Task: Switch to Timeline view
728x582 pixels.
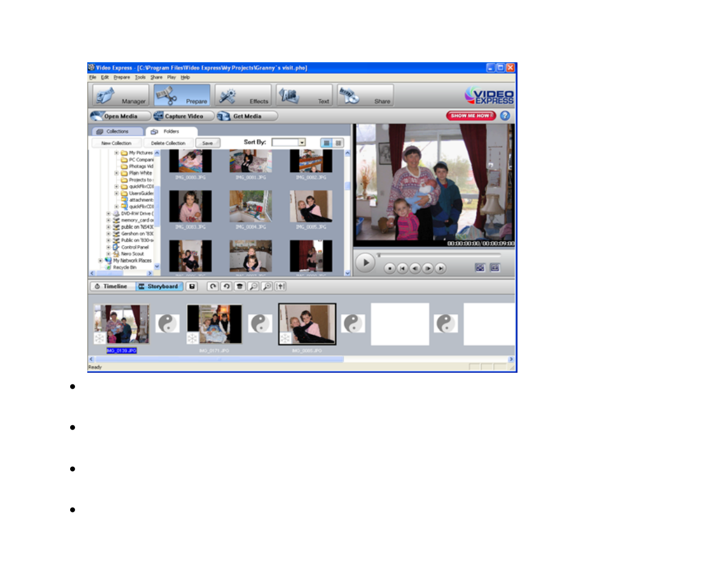Action: click(x=112, y=286)
